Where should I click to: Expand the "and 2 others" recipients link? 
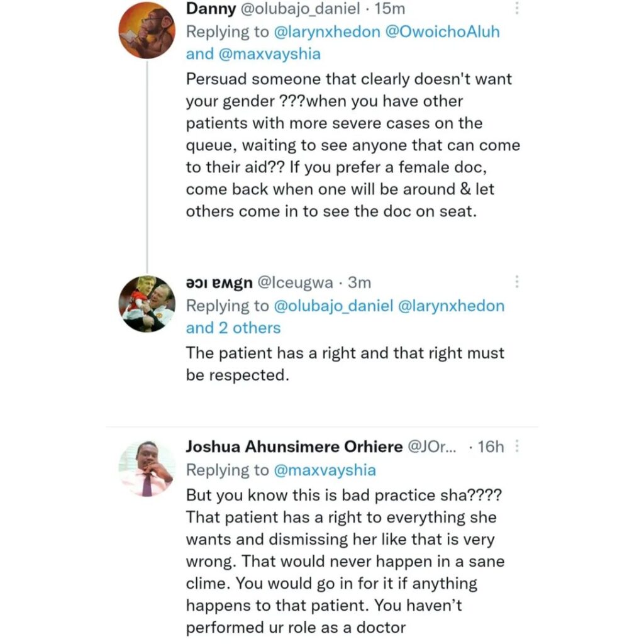pos(233,328)
